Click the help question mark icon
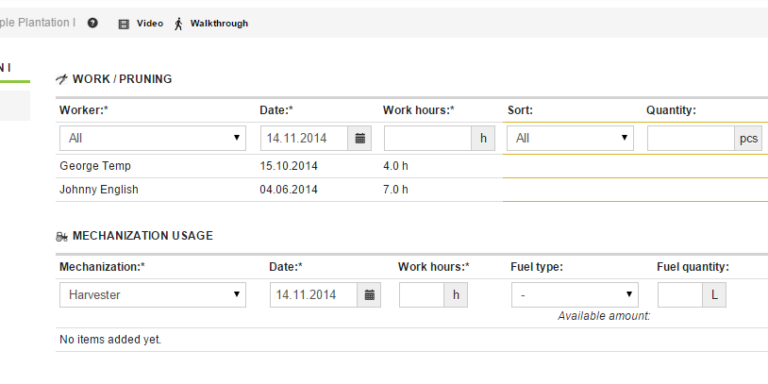The height and width of the screenshot is (384, 768). (93, 23)
